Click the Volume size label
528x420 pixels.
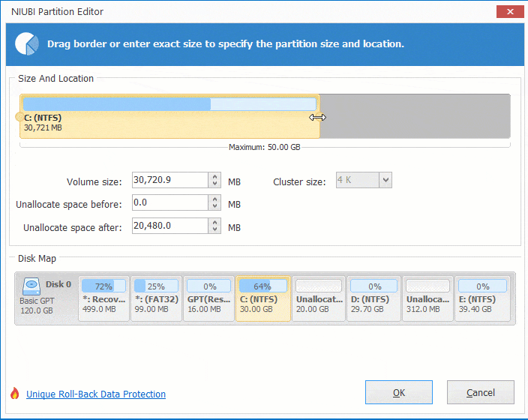94,182
